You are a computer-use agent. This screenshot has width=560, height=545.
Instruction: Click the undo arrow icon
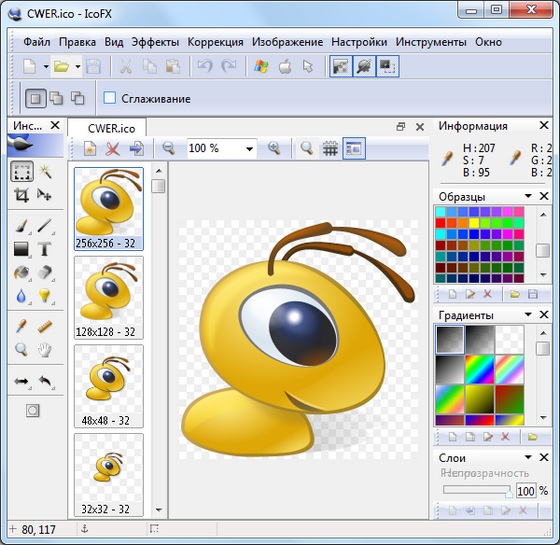[x=205, y=66]
